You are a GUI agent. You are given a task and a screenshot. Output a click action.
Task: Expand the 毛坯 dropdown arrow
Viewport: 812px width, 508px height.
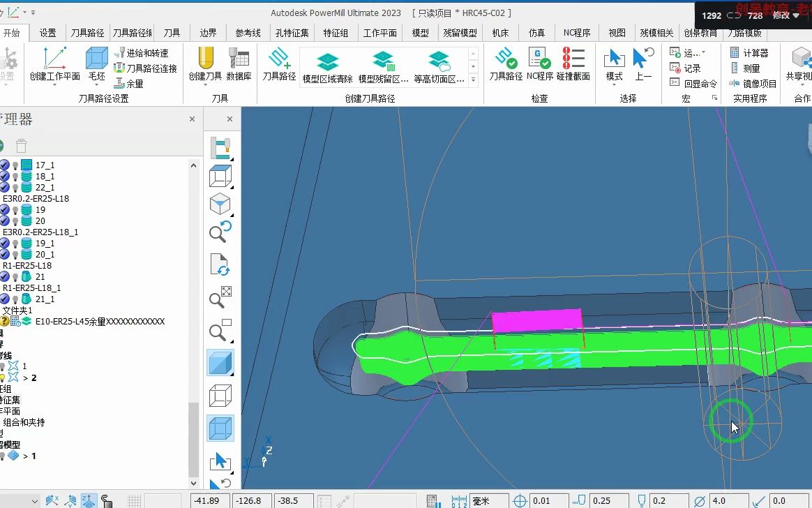tap(97, 85)
